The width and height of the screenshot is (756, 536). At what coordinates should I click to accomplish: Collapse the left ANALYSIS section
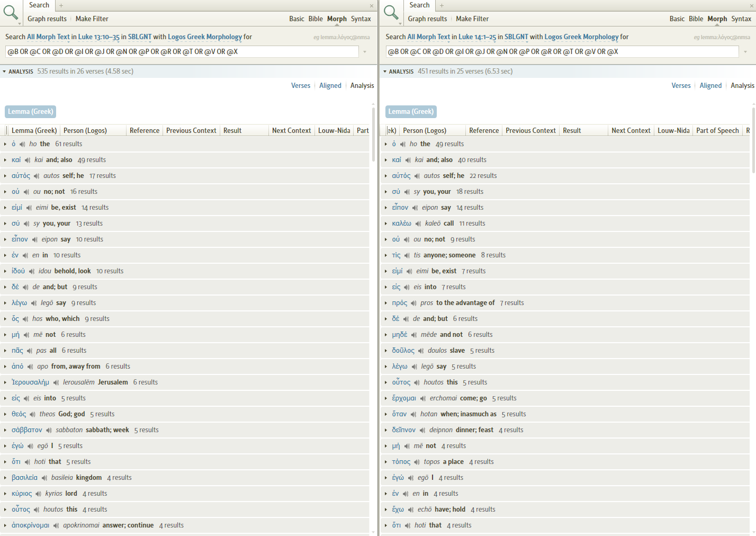pos(5,72)
